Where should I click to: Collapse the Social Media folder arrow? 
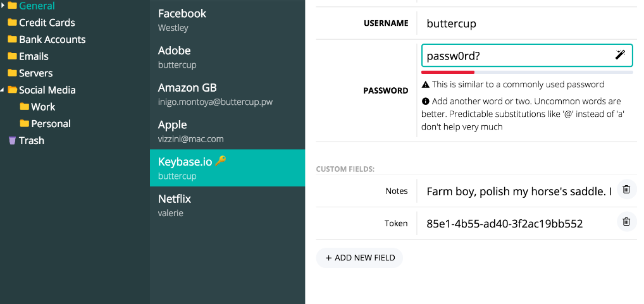coord(3,90)
